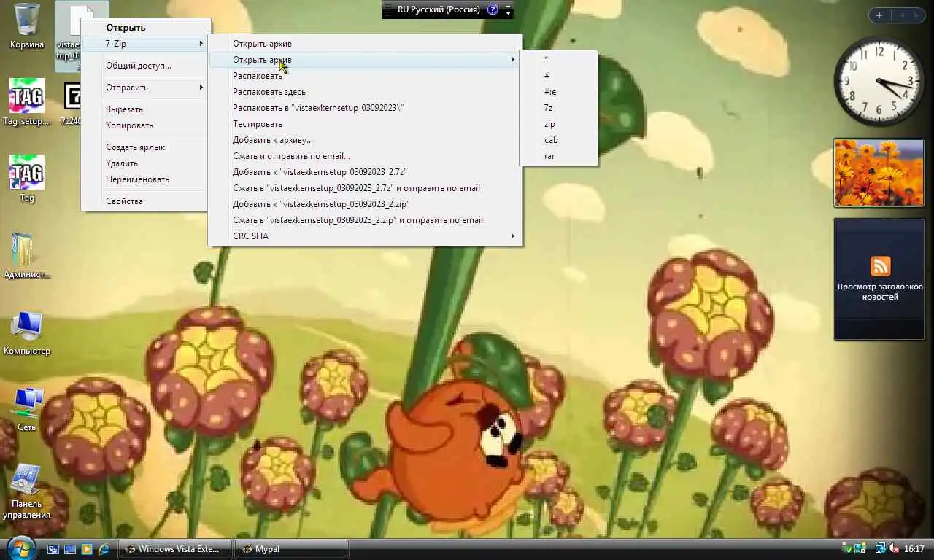Expand the CRC SHA submenu
Screen dimensions: 934x560
[x=366, y=236]
